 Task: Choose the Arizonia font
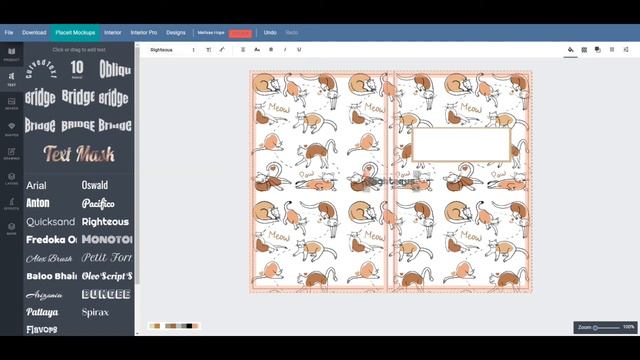point(44,295)
